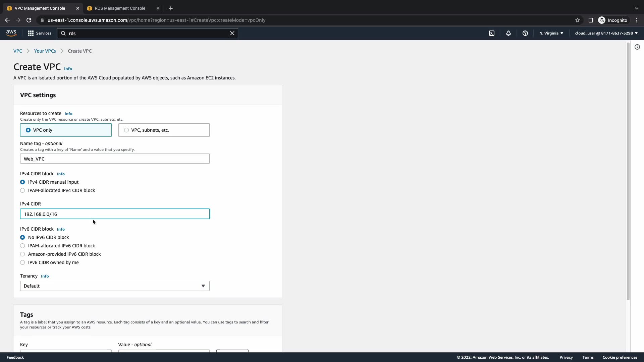644x362 pixels.
Task: Go to Your VPCs breadcrumb link
Action: [45, 51]
